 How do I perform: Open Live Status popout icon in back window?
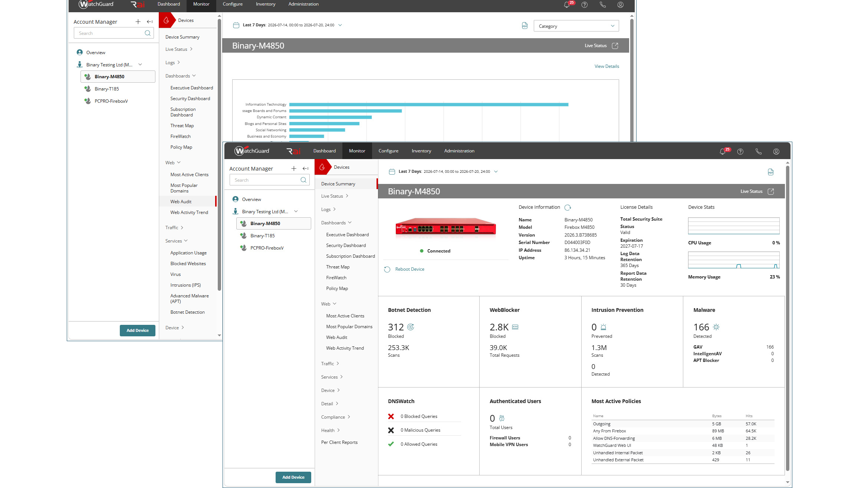[615, 46]
